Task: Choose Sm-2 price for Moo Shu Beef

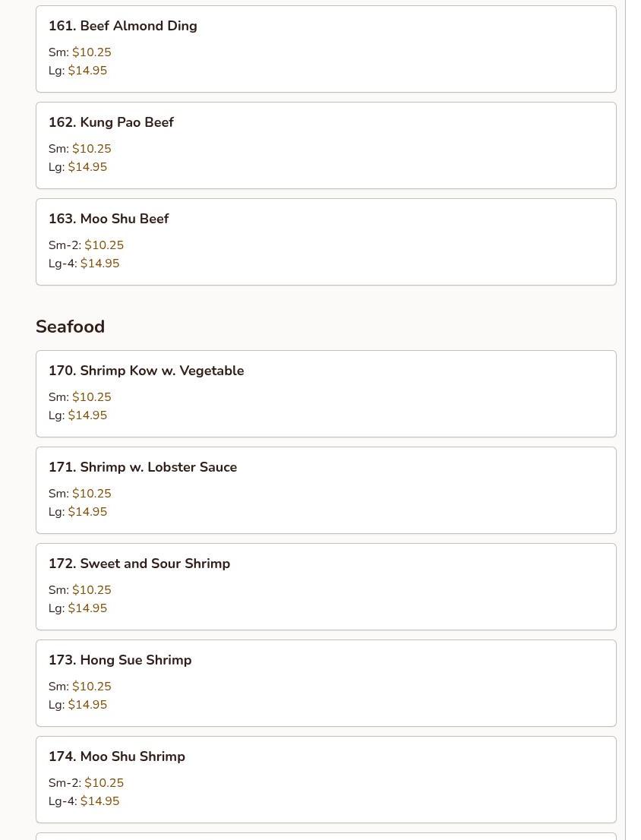Action: click(104, 245)
